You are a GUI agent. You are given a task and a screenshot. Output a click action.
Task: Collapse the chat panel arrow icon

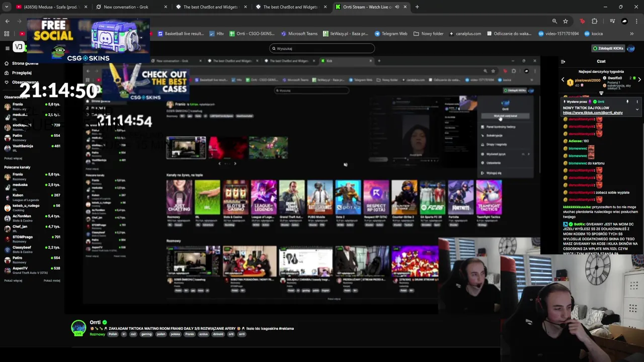(563, 61)
